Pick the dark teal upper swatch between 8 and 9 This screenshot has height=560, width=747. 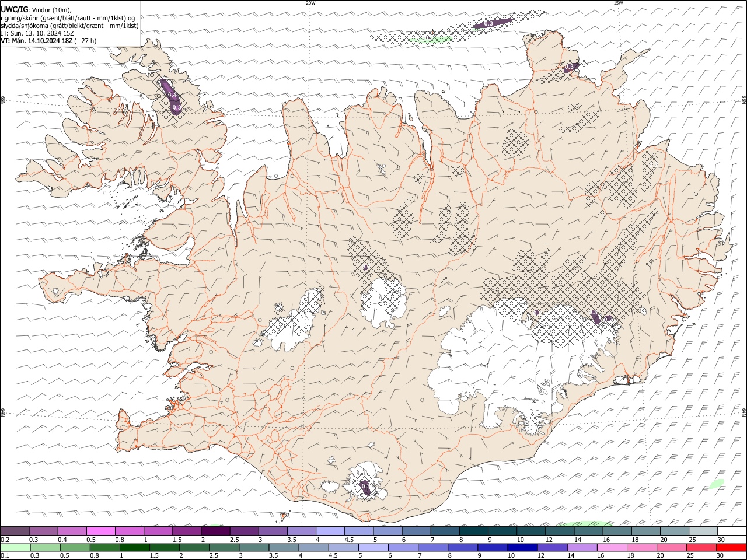point(473,531)
